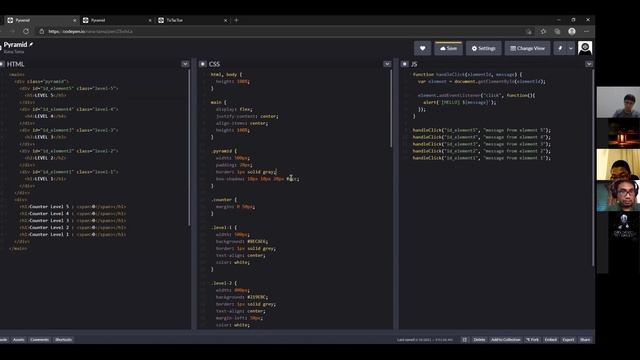
Task: Click the small icon left of Delete
Action: point(464,340)
